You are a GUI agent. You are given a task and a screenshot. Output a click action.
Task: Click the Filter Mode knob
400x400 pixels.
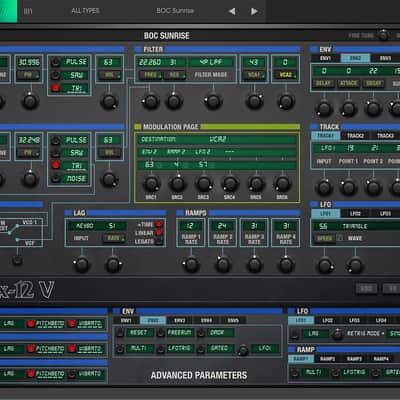(x=213, y=101)
